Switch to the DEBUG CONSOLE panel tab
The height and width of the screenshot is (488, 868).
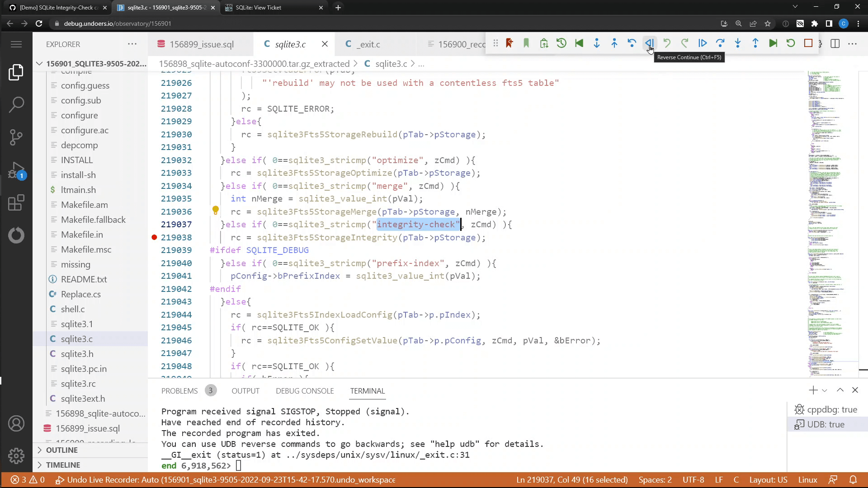(x=305, y=391)
